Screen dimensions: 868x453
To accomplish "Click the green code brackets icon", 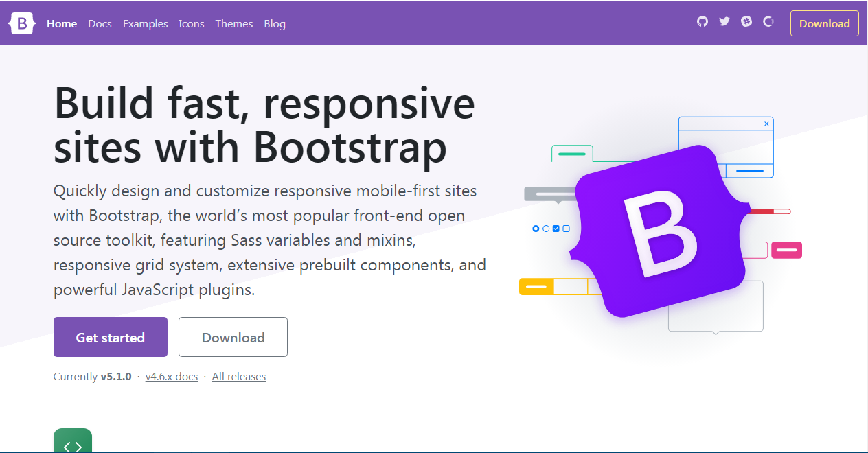I will (x=73, y=441).
